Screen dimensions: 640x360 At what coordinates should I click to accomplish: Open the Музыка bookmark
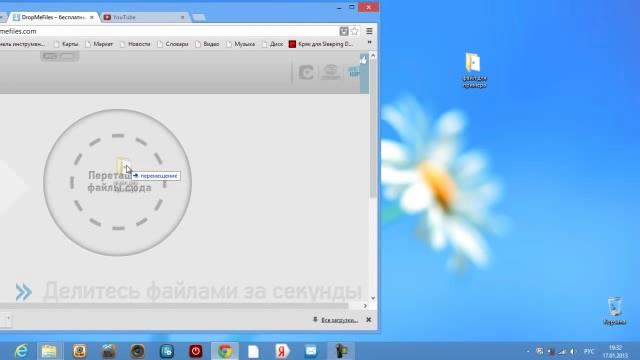coord(241,44)
